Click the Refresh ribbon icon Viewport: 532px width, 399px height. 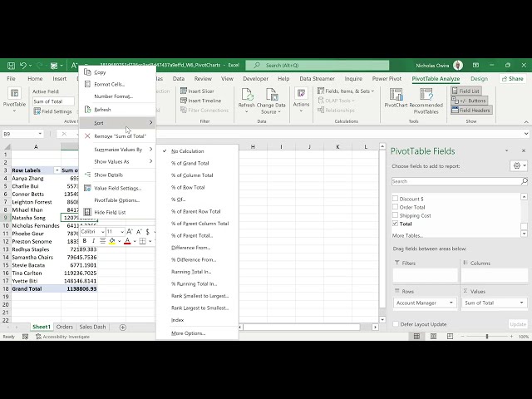coord(247,95)
